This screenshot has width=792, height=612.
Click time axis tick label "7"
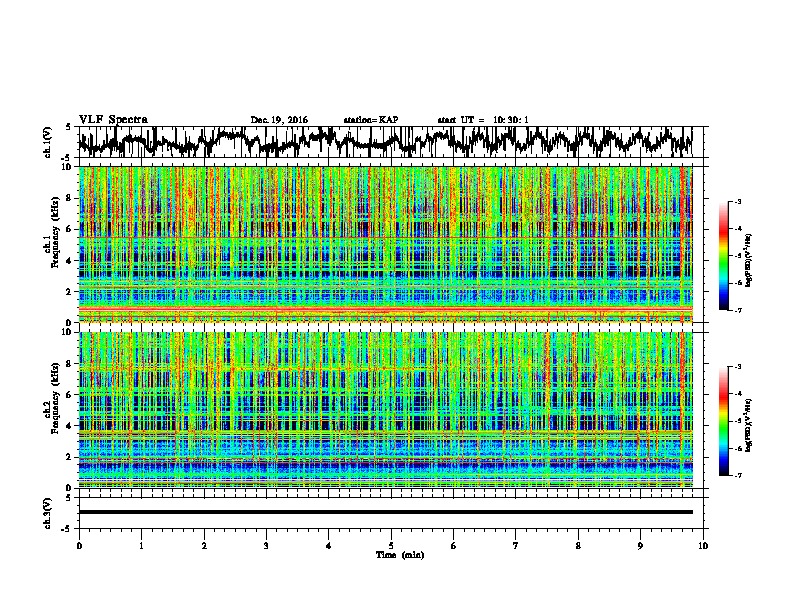[516, 545]
